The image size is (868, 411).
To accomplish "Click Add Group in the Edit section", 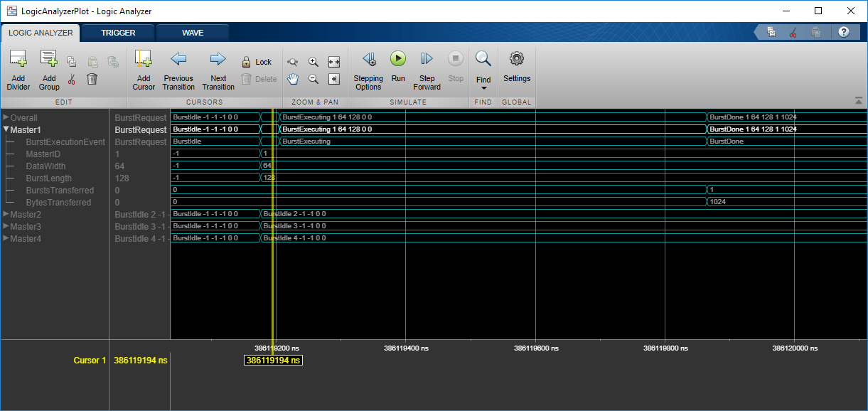I will coord(48,60).
